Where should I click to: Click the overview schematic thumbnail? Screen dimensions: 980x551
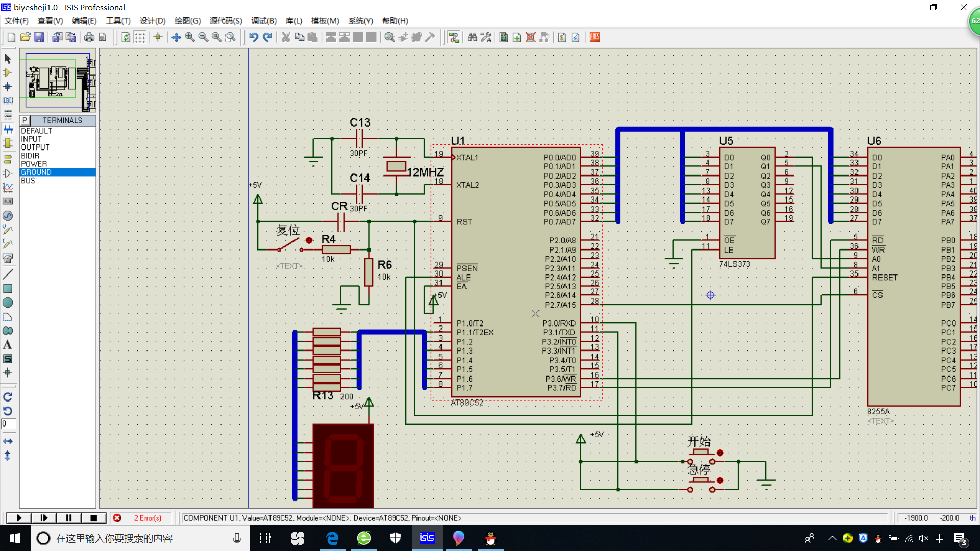tap(58, 81)
